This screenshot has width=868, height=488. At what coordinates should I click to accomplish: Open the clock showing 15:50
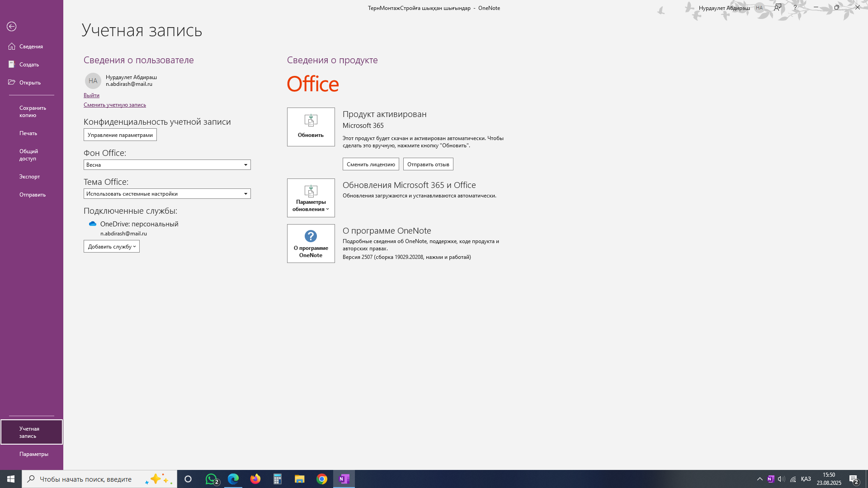829,479
